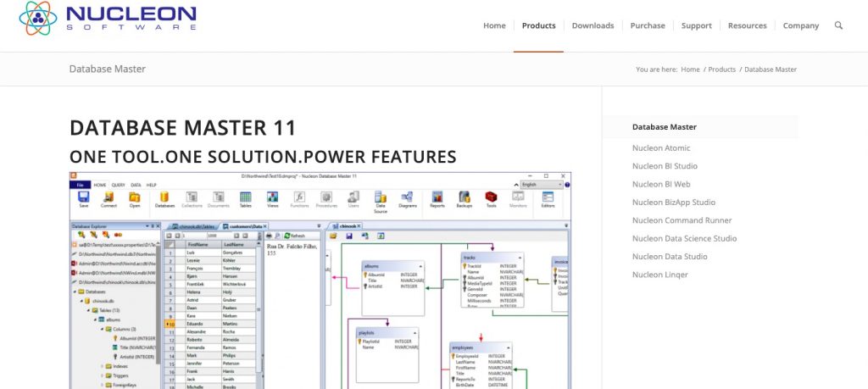868x389 pixels.
Task: Click Collections ribbon icon in the screenshot
Action: pyautogui.click(x=192, y=200)
